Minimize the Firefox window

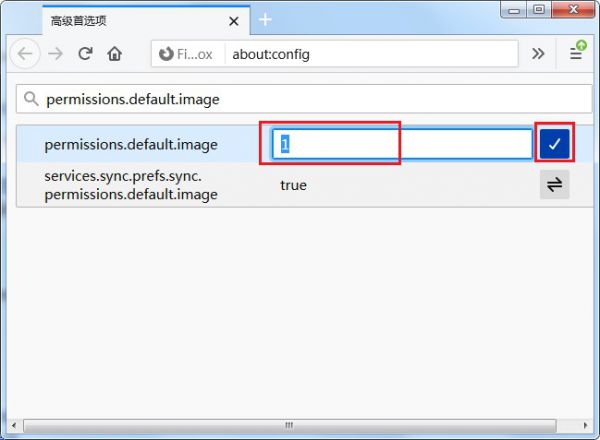pos(514,11)
